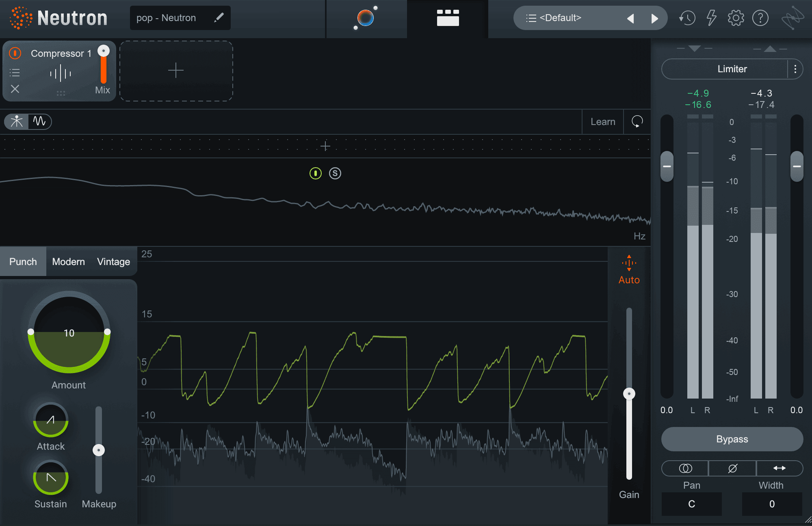Toggle the mono sum icon
Screen dimensions: 812x526
[686, 468]
